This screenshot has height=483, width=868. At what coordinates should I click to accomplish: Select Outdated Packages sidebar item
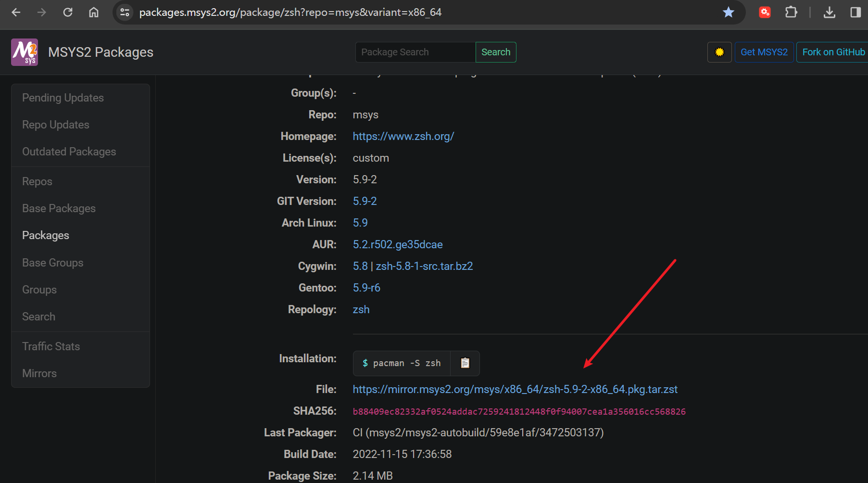69,152
